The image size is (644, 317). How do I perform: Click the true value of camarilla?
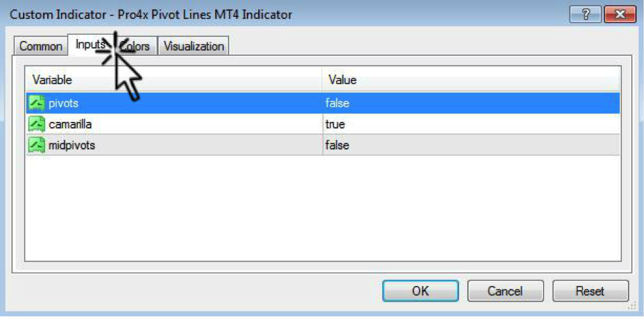(x=335, y=124)
